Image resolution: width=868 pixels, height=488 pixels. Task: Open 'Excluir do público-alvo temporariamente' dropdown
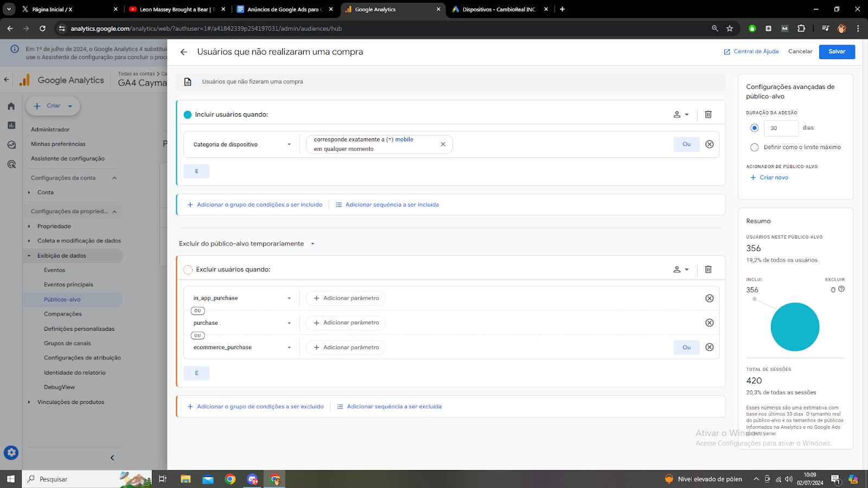[x=247, y=243]
